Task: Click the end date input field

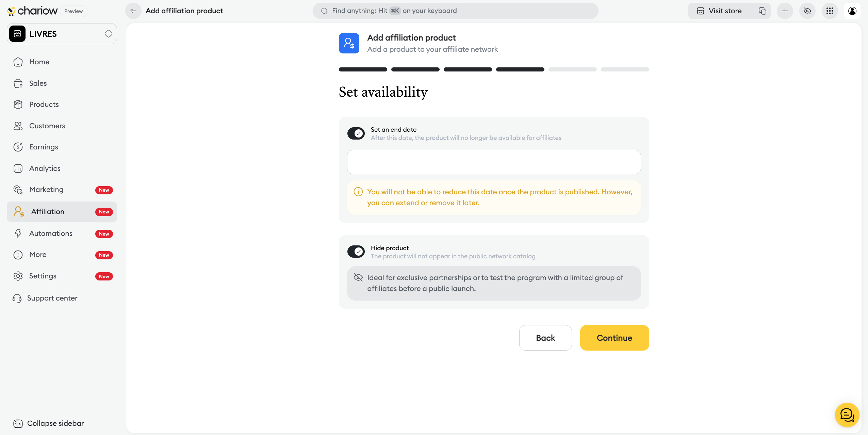Action: click(x=494, y=162)
